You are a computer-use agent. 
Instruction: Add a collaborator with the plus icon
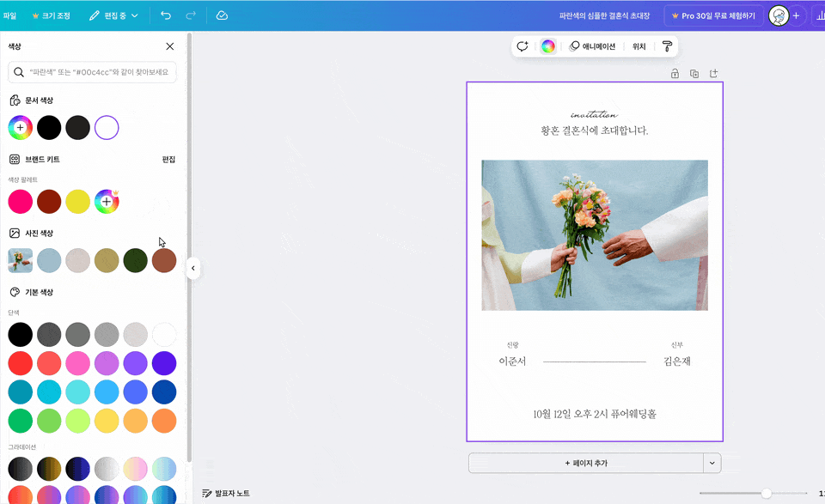796,15
